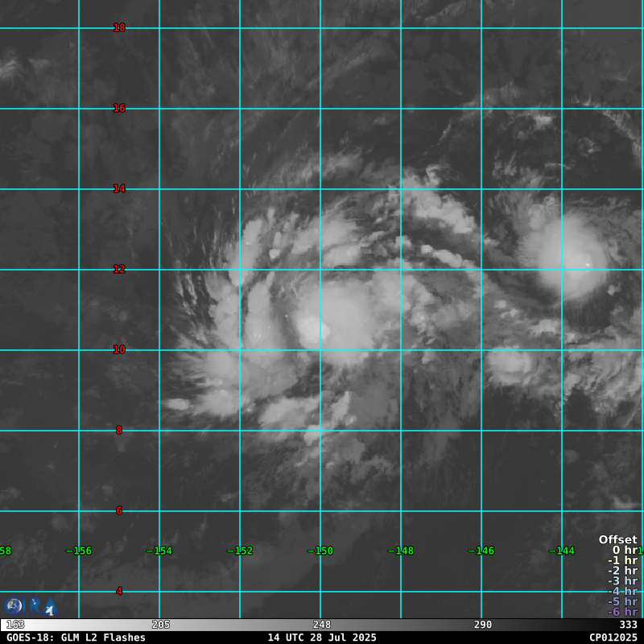Click the -2 hr legend entry
This screenshot has height=644, width=644.
622,571
